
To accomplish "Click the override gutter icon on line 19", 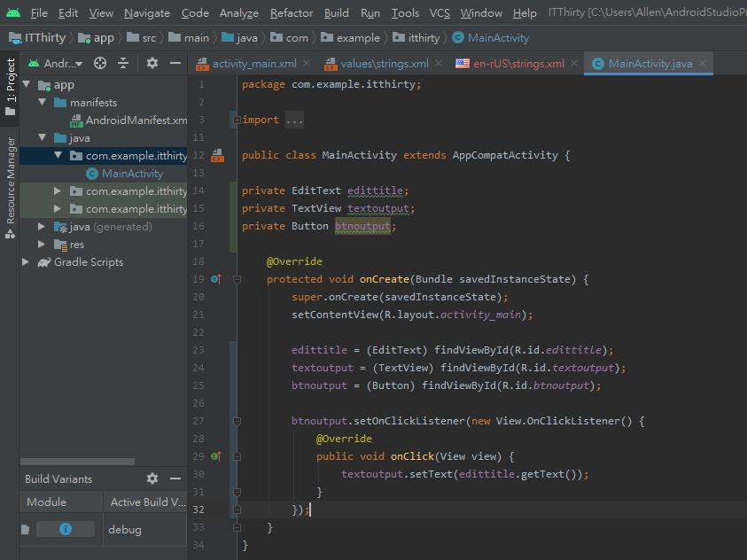I will coord(216,279).
